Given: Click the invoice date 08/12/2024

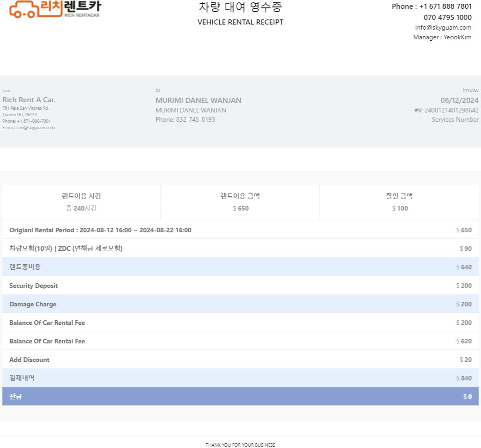Looking at the screenshot, I should [x=459, y=100].
